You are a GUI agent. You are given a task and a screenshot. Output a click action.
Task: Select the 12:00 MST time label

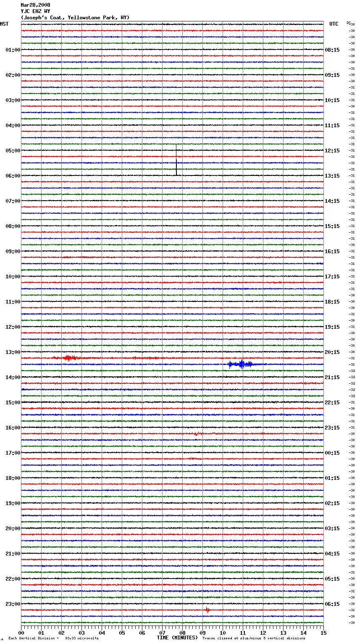[x=13, y=327]
